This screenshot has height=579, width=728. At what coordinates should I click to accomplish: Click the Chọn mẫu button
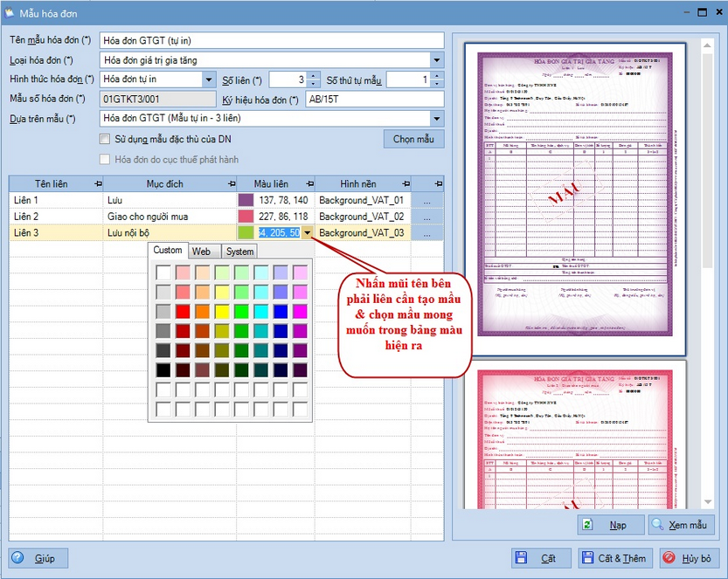click(x=413, y=139)
